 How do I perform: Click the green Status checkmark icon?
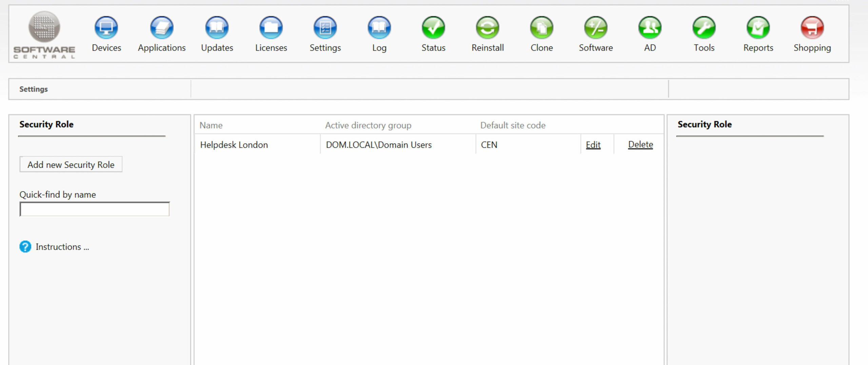(x=433, y=28)
